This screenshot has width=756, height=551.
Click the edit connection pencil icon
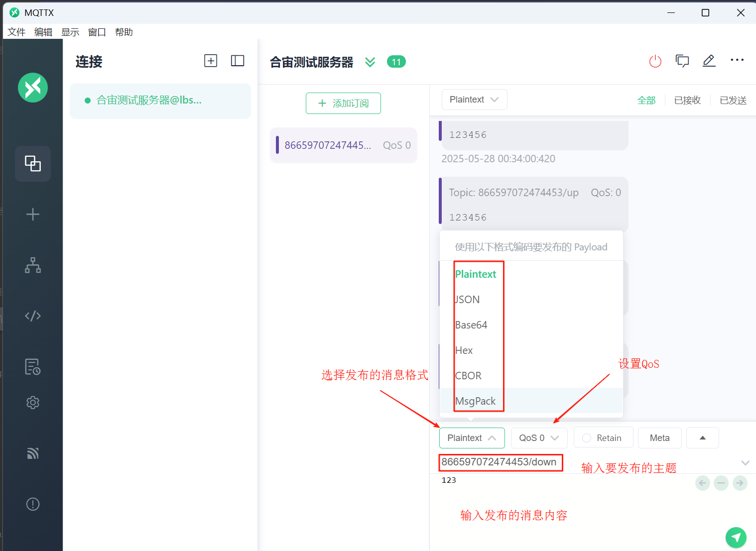coord(709,61)
